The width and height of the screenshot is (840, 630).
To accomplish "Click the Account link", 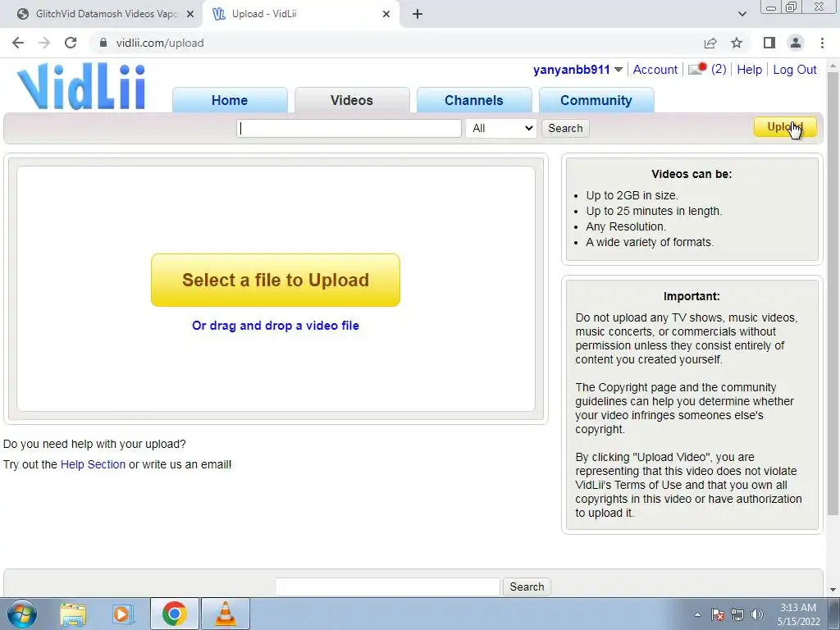I will point(655,70).
